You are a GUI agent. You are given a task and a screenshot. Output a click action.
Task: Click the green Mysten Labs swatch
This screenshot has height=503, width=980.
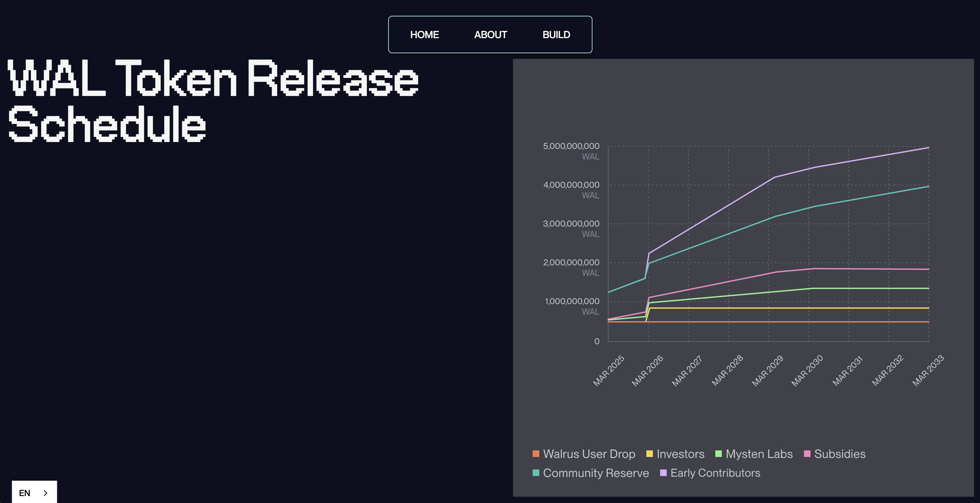pyautogui.click(x=718, y=453)
